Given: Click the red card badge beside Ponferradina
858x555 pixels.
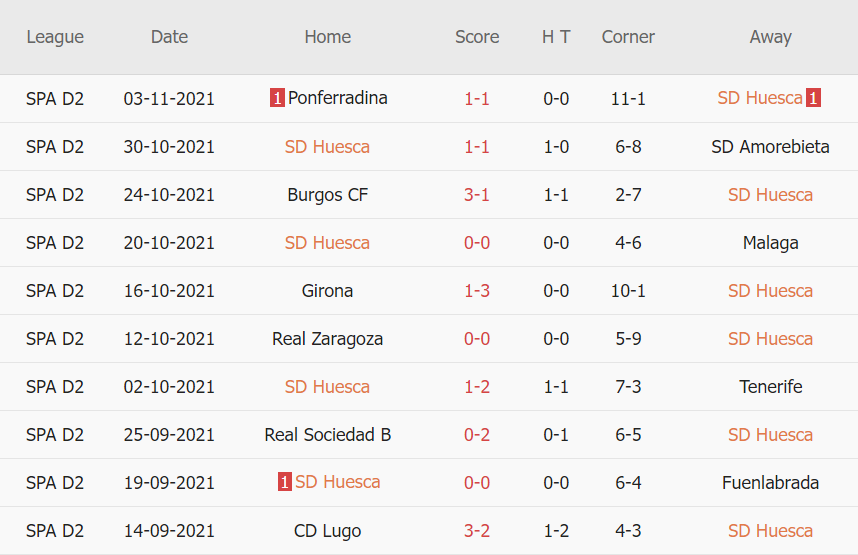Looking at the screenshot, I should click(277, 98).
